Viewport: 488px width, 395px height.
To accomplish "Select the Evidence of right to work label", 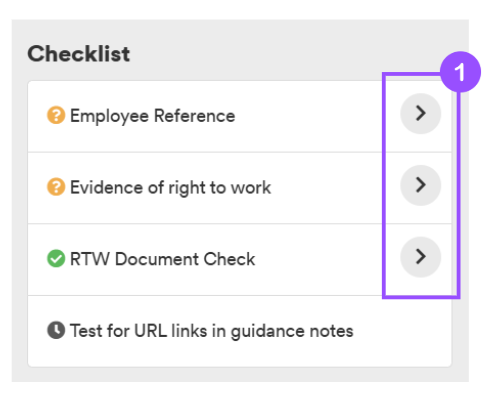I will 170,188.
